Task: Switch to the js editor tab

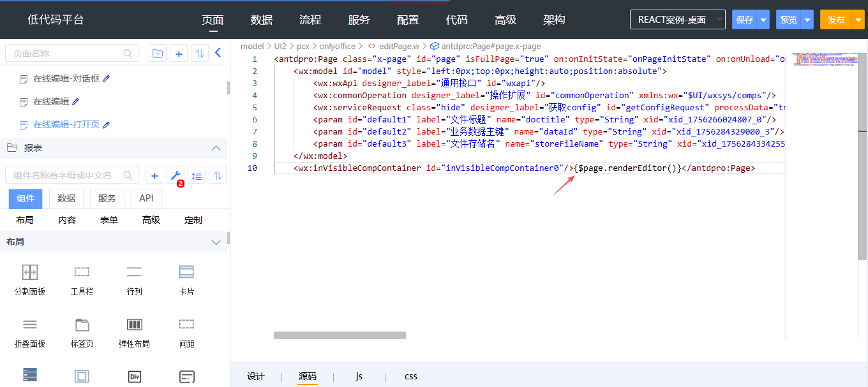Action: click(x=359, y=376)
